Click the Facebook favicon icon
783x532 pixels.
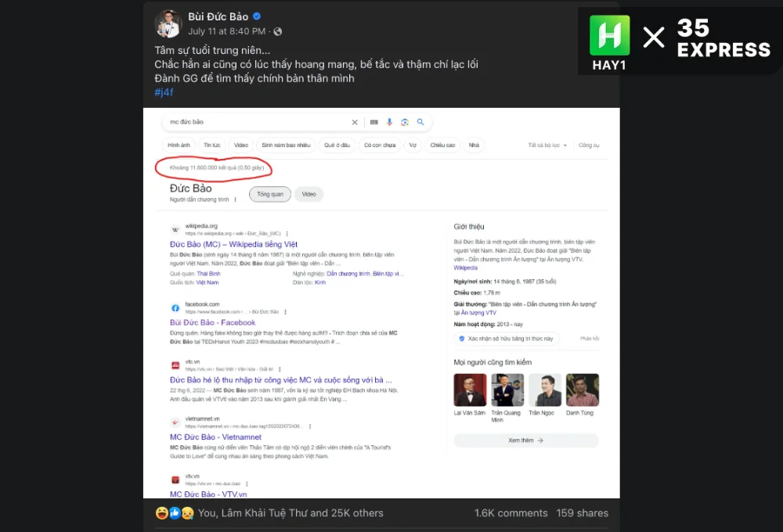click(175, 308)
